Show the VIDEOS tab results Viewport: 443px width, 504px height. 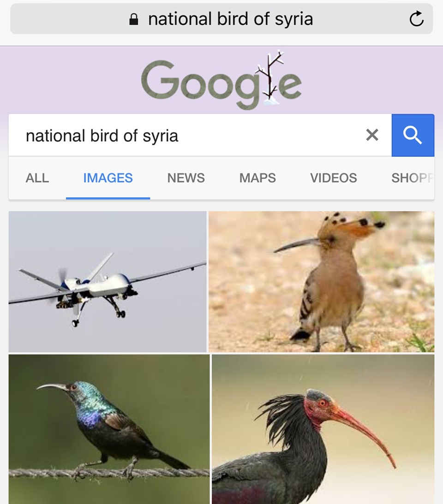334,178
